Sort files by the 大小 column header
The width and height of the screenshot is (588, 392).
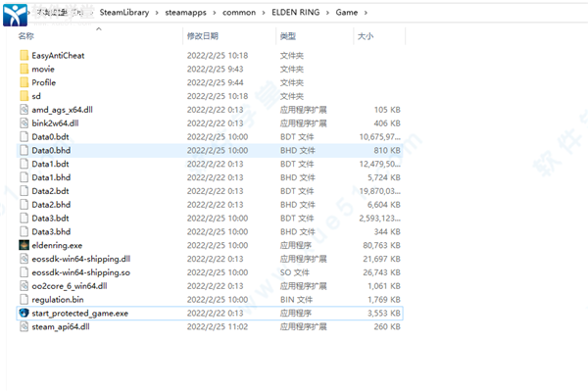click(x=365, y=35)
